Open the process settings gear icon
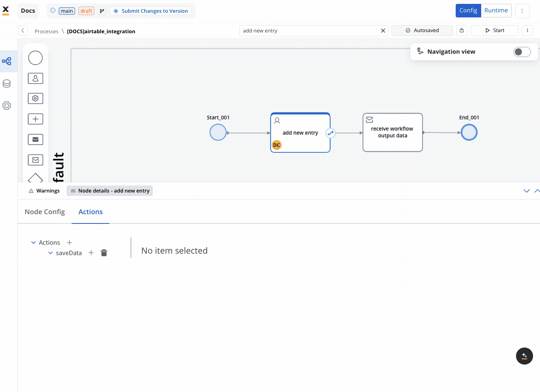Image resolution: width=540 pixels, height=392 pixels. click(7, 106)
